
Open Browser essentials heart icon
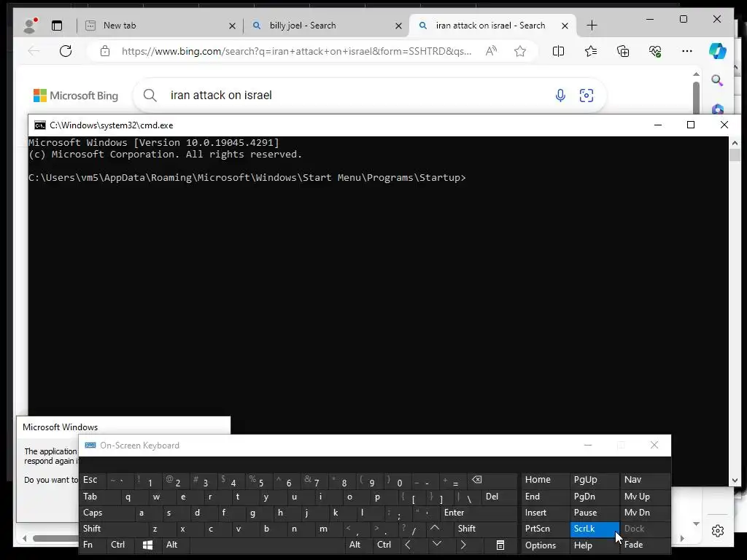tap(655, 51)
